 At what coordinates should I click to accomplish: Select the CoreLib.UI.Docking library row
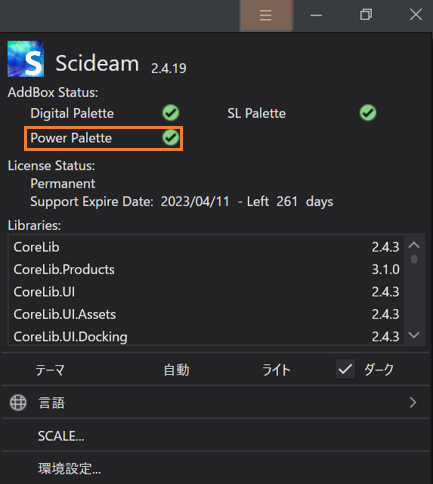[206, 336]
